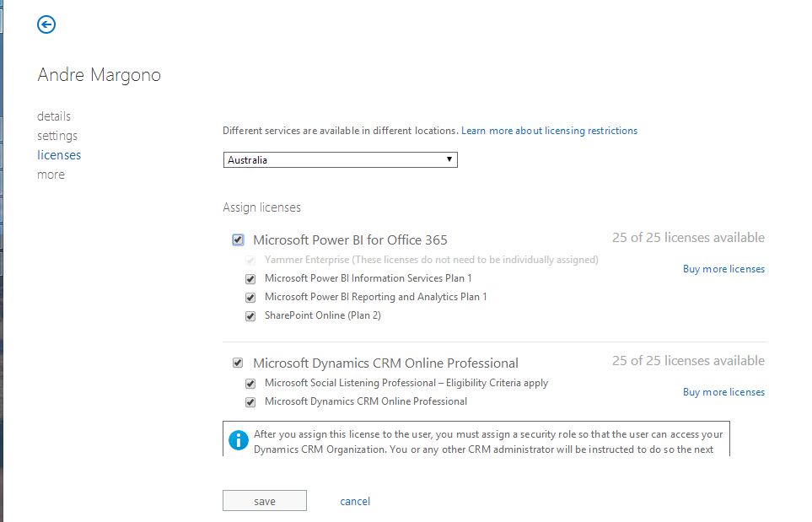Toggle Microsoft Power BI Information Services Plan 1
This screenshot has width=812, height=522.
click(250, 279)
